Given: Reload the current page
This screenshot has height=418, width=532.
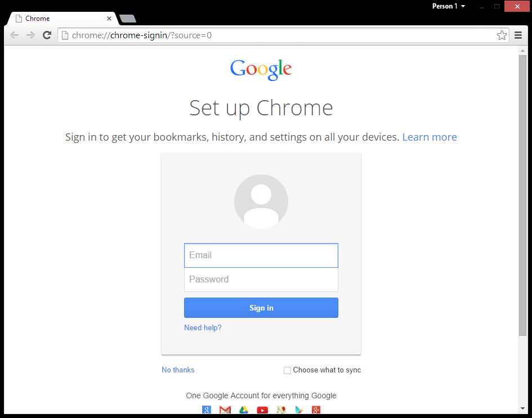Looking at the screenshot, I should coord(47,35).
